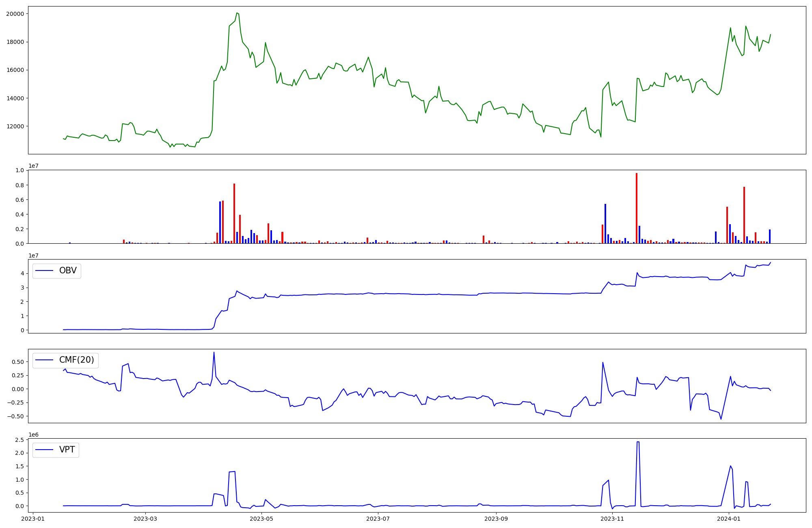812x528 pixels.
Task: Click the 2023-09 x-axis date label
Action: [496, 519]
